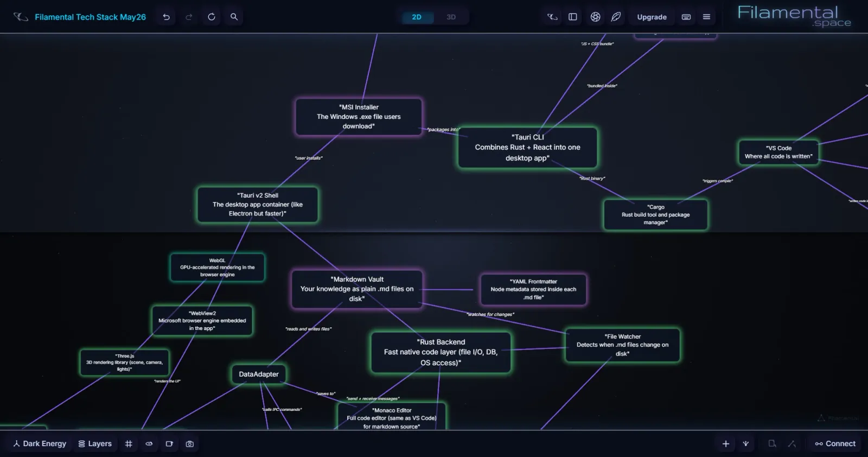Open the search magnifier tool
The image size is (868, 457).
(x=234, y=17)
